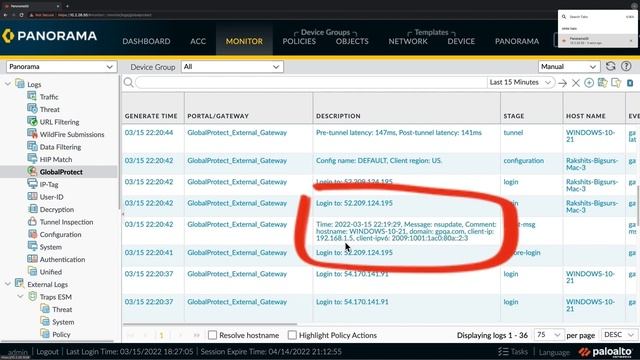Click the filter search magnifier icon

[x=128, y=82]
